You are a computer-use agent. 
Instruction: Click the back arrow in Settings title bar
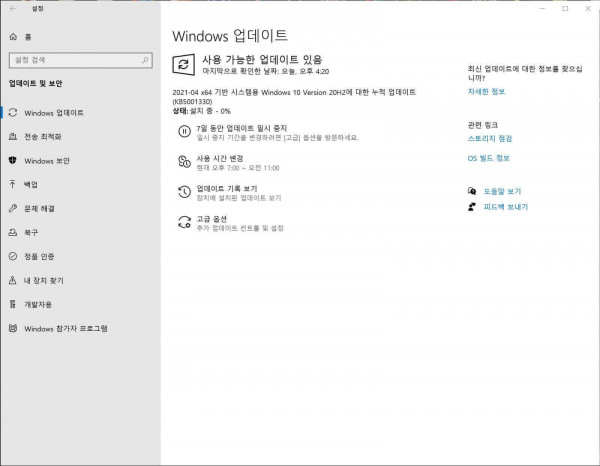(x=13, y=8)
